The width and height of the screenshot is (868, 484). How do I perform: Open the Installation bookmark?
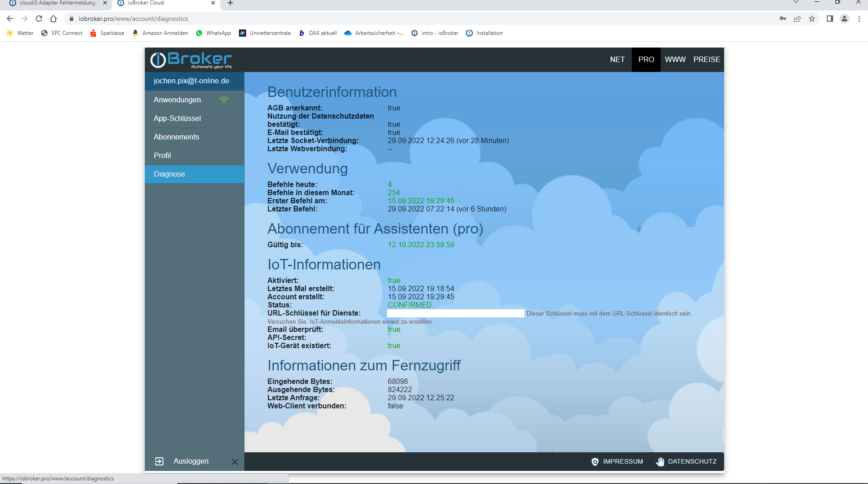click(484, 33)
